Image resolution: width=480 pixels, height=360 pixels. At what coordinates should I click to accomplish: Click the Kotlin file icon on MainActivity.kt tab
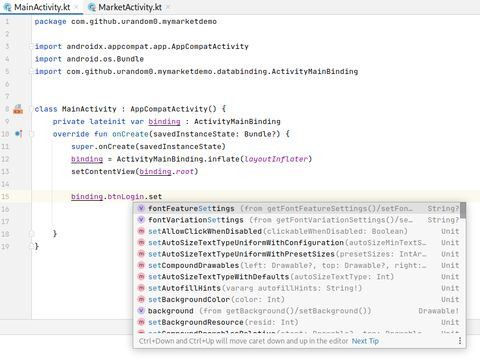7,7
